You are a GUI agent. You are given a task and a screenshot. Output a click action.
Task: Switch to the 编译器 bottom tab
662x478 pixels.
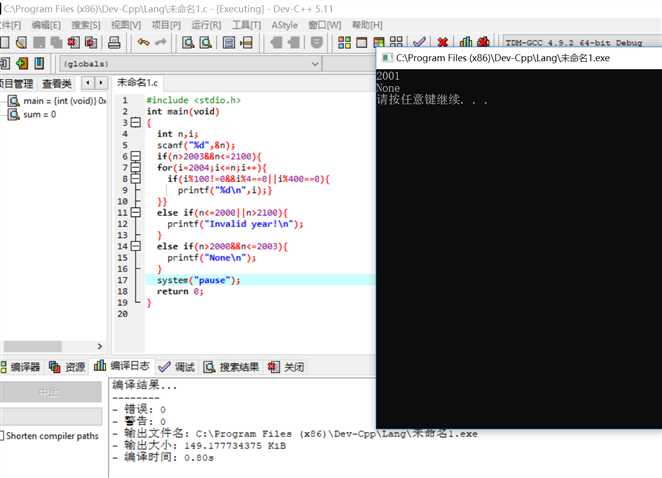tap(20, 367)
